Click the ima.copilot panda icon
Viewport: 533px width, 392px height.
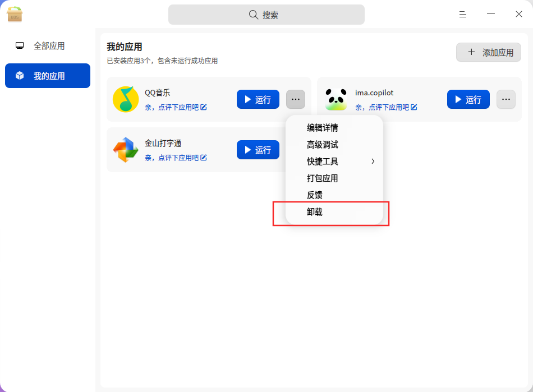tap(336, 99)
